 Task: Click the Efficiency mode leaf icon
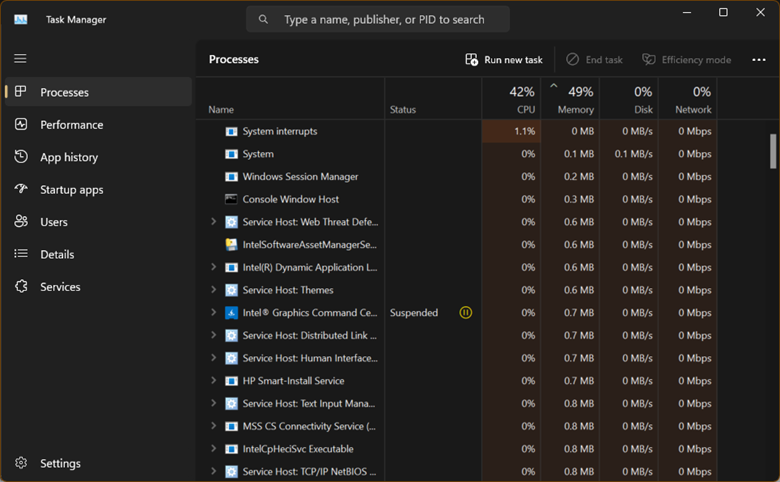click(649, 59)
